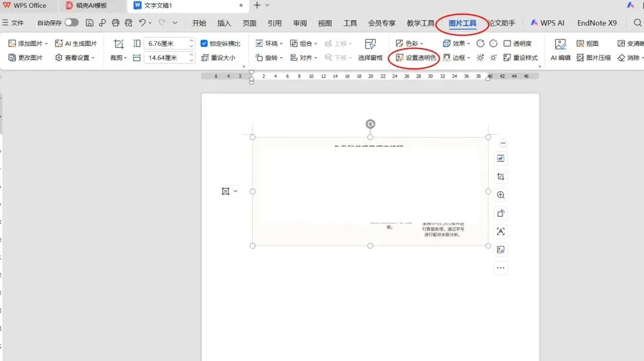Image resolution: width=644 pixels, height=361 pixels.
Task: Click the search magnifier icon in ribbon
Action: (637, 23)
